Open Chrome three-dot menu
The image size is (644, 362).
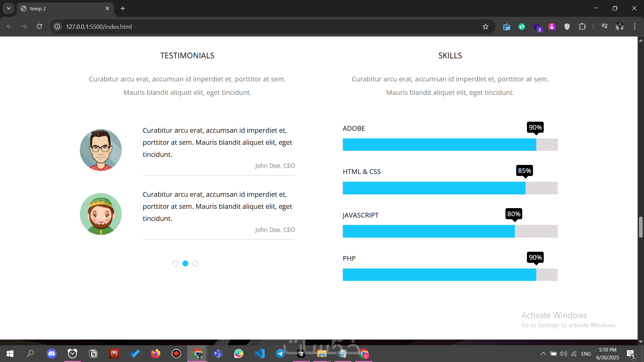tap(635, 26)
